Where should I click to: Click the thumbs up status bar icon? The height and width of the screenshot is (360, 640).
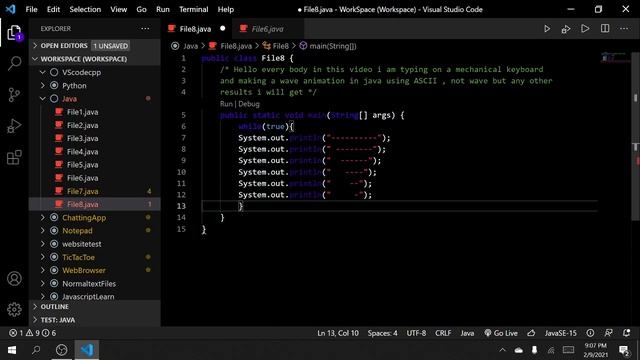531,333
